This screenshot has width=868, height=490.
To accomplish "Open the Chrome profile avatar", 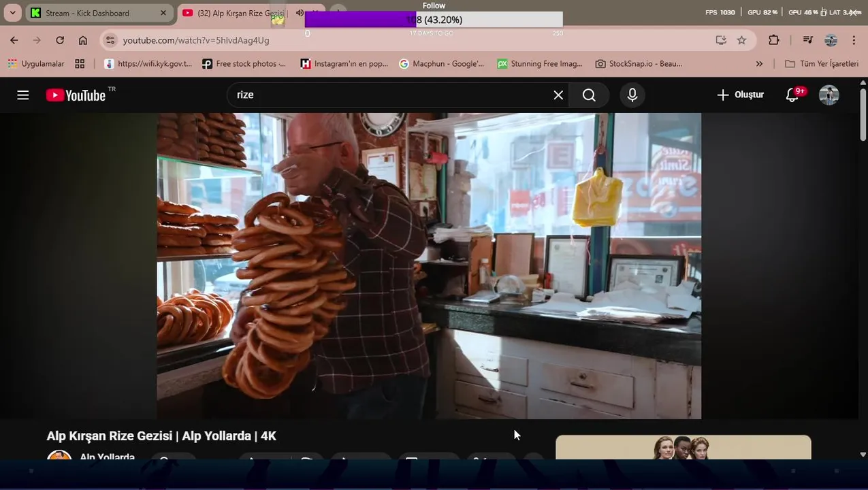I will click(831, 40).
